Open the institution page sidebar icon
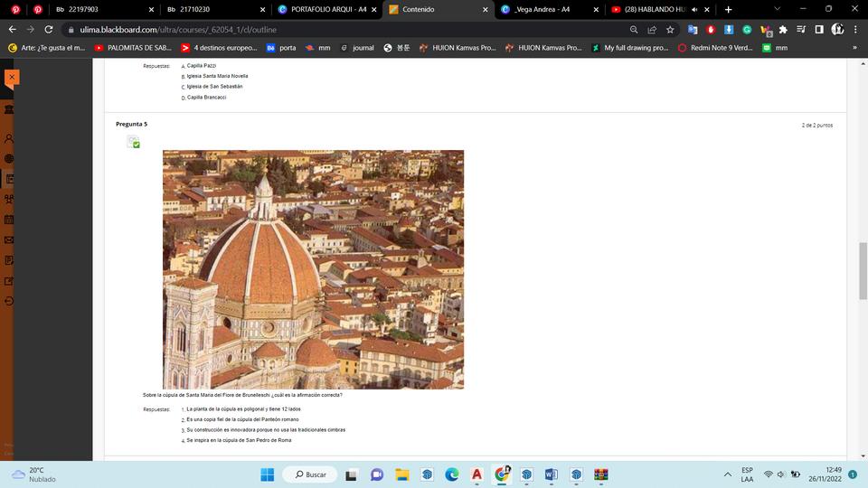The image size is (868, 488). pos(9,109)
